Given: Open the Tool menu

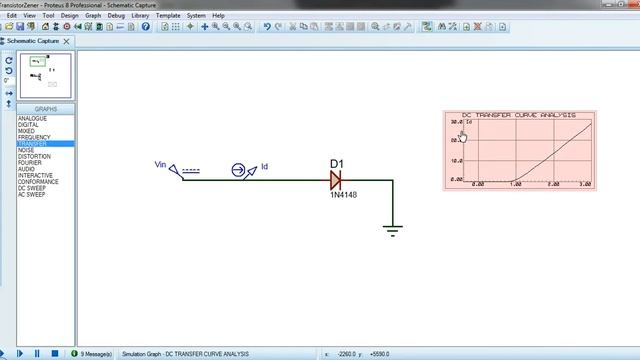Looking at the screenshot, I should (48, 16).
